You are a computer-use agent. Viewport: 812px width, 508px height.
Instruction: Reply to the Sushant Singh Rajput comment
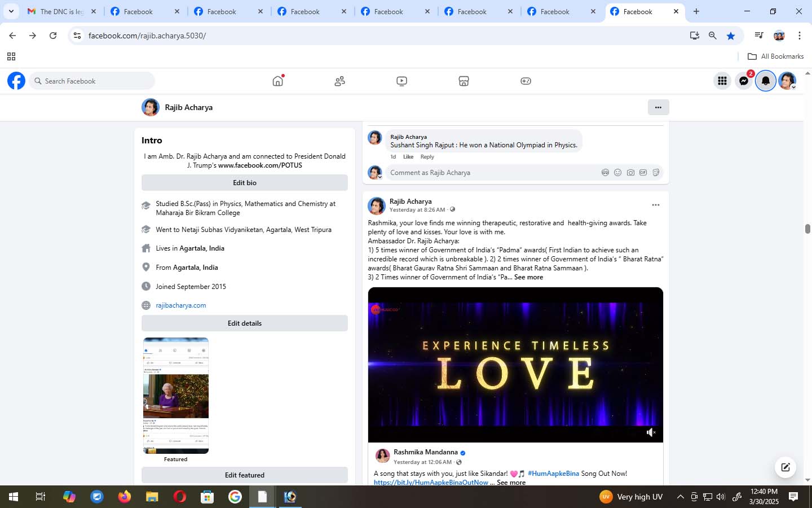pyautogui.click(x=427, y=157)
